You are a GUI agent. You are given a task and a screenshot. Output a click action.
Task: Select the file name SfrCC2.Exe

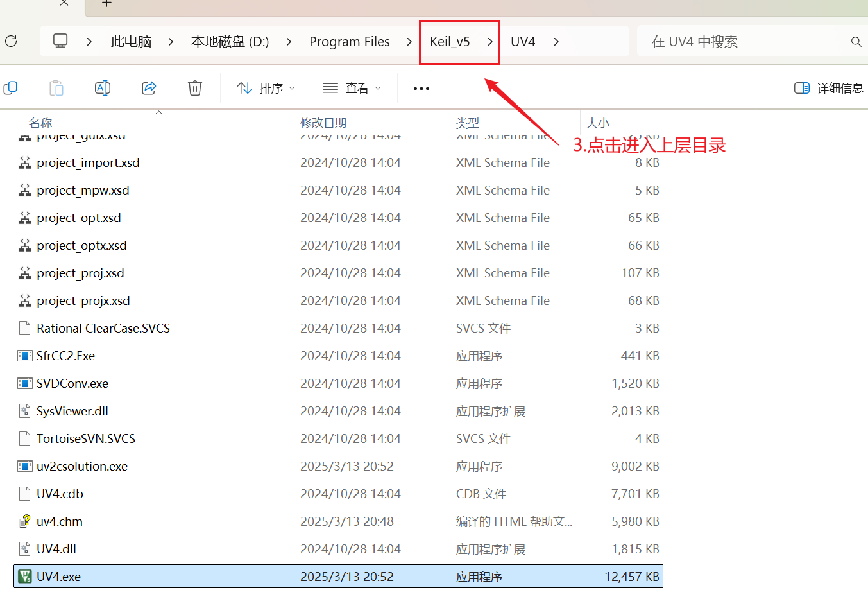click(66, 356)
